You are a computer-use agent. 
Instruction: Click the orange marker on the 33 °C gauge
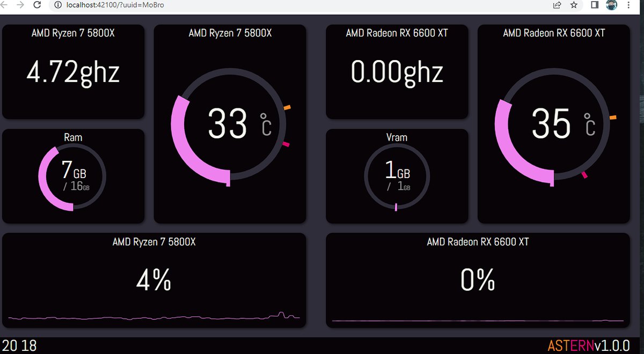[x=287, y=108]
